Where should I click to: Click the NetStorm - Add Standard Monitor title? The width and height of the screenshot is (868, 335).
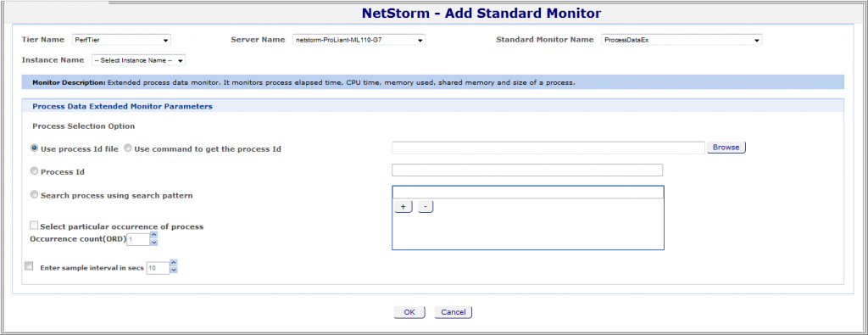tap(481, 13)
